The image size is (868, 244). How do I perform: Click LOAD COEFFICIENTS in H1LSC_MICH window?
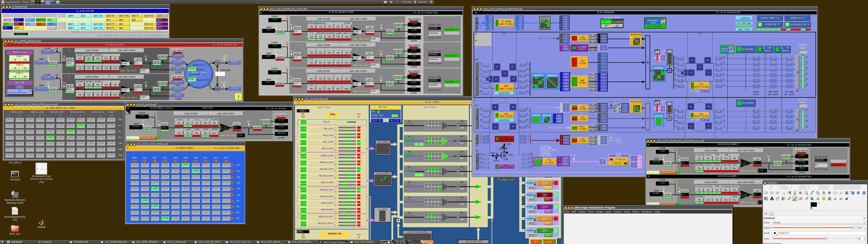(x=226, y=114)
